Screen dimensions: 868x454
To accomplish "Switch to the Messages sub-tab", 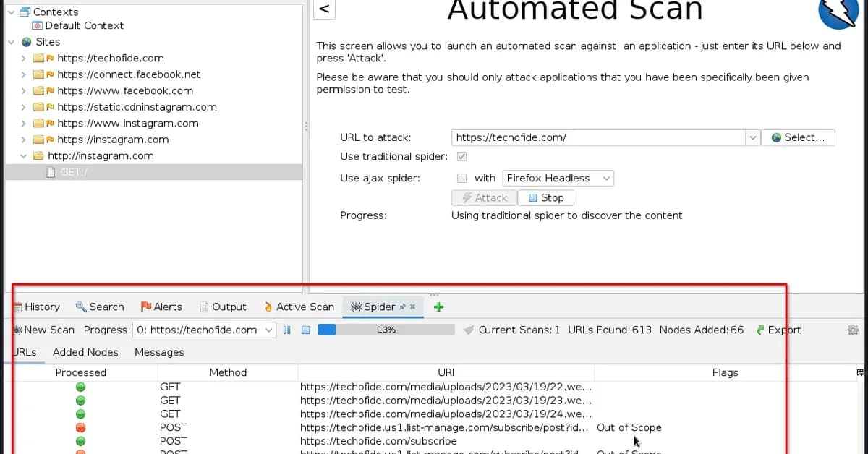I will coord(159,352).
